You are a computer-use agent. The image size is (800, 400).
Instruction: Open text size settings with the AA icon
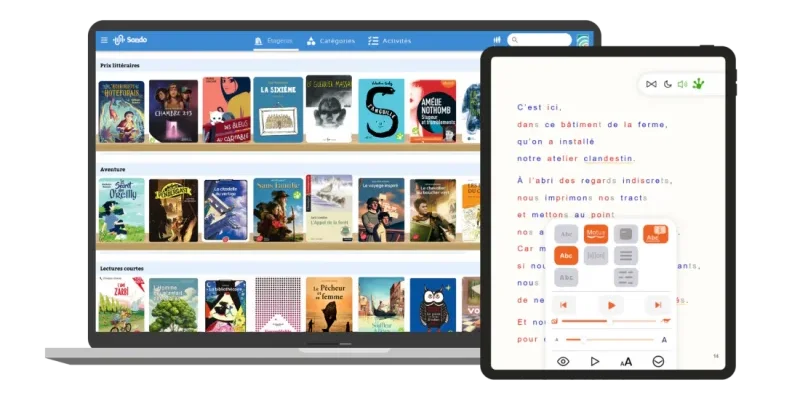tap(626, 361)
